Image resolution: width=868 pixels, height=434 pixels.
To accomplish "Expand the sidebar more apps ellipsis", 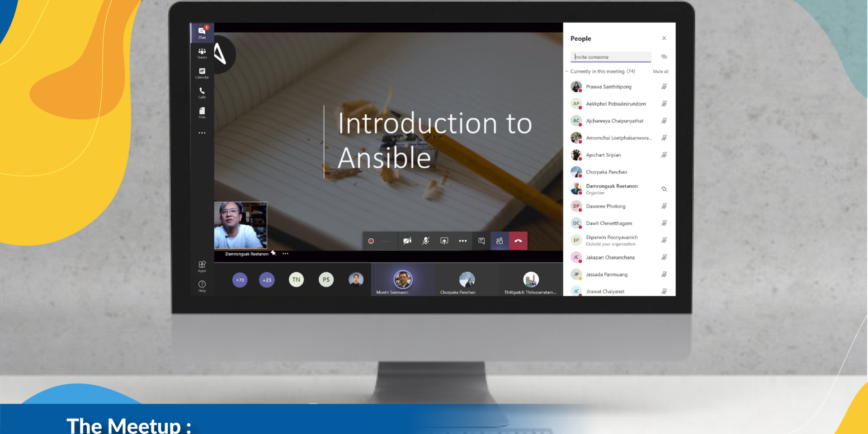I will (202, 133).
